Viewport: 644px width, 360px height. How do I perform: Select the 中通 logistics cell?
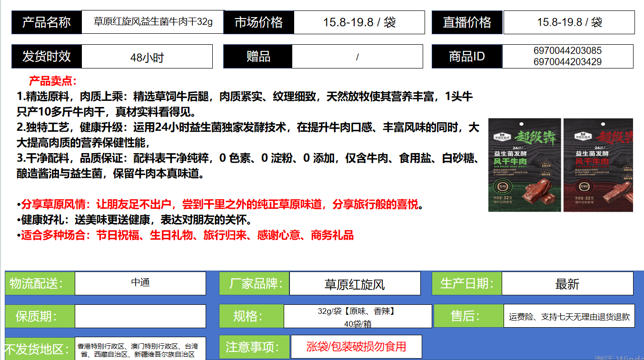pyautogui.click(x=140, y=283)
